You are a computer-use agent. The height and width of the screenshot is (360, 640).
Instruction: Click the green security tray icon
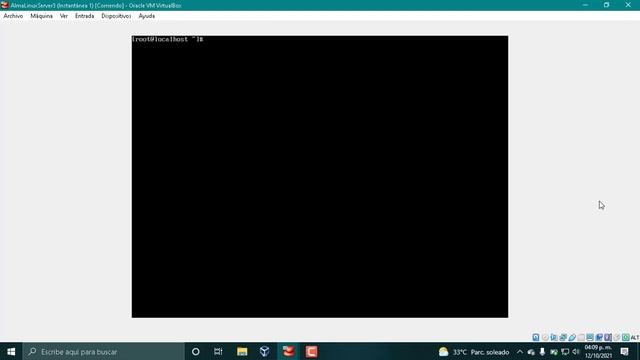[x=553, y=352]
